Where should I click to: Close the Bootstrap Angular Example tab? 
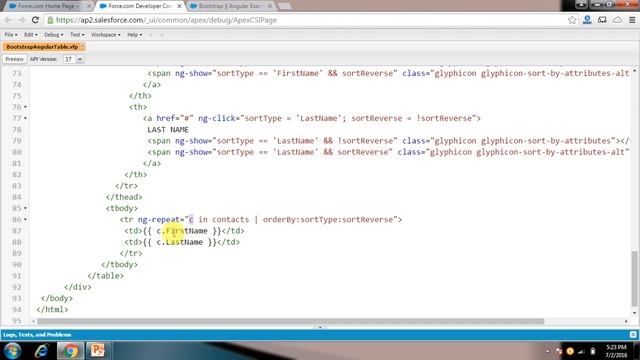[269, 6]
